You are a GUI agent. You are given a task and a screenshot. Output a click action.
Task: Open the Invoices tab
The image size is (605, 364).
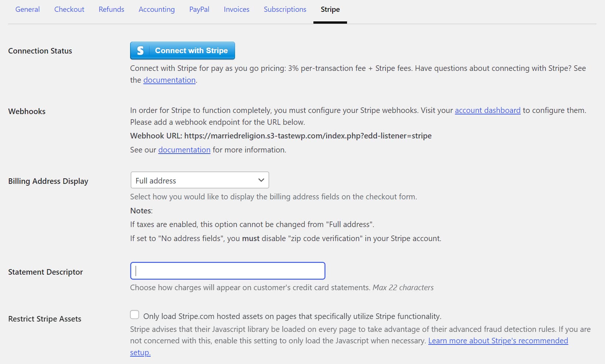237,9
